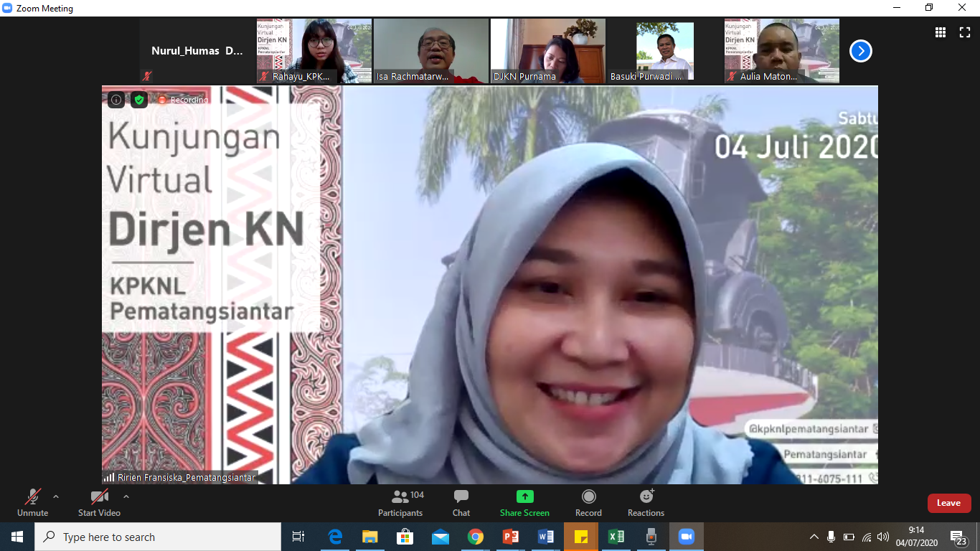Toggle Start Video camera on
Viewport: 980px width, 551px height.
[99, 502]
